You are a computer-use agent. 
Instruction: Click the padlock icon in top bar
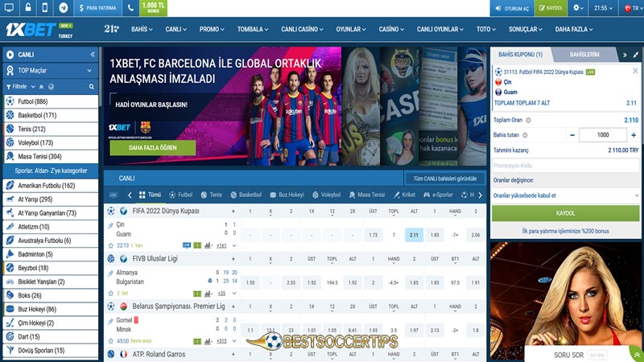click(x=27, y=7)
